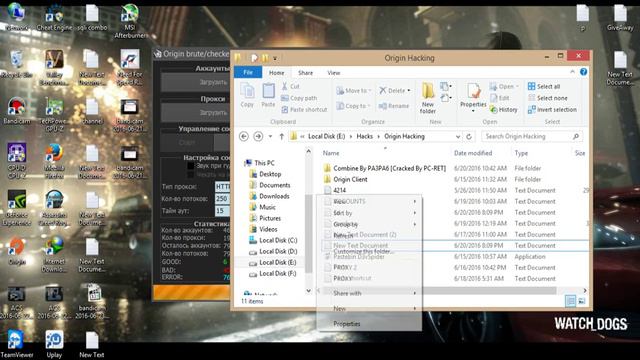Click the Copy icon in Clipboard group
This screenshot has width=640, height=360.
tap(247, 95)
